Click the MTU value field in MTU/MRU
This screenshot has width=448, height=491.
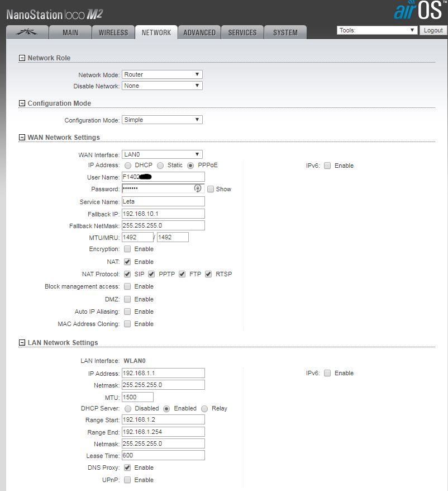pos(137,237)
